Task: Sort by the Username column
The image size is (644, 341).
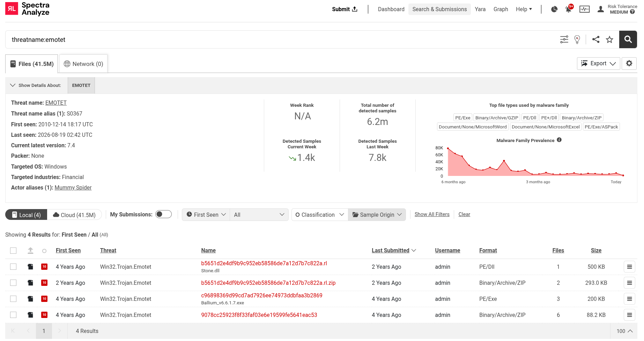Action: click(x=447, y=250)
